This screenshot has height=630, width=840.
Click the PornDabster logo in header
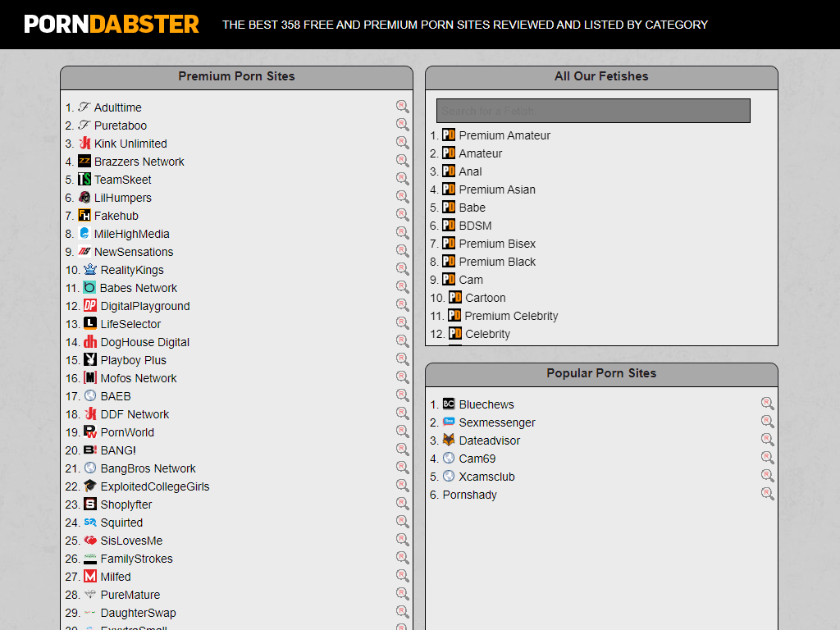(x=112, y=24)
